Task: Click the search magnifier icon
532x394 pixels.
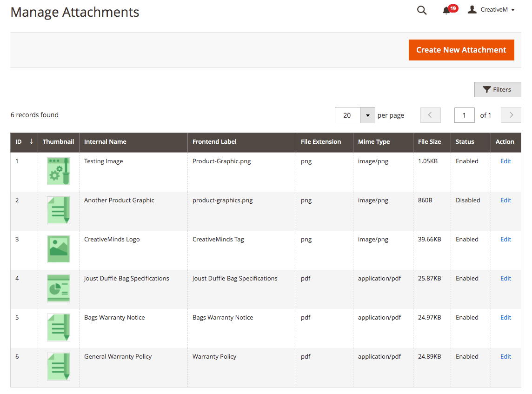Action: (422, 10)
